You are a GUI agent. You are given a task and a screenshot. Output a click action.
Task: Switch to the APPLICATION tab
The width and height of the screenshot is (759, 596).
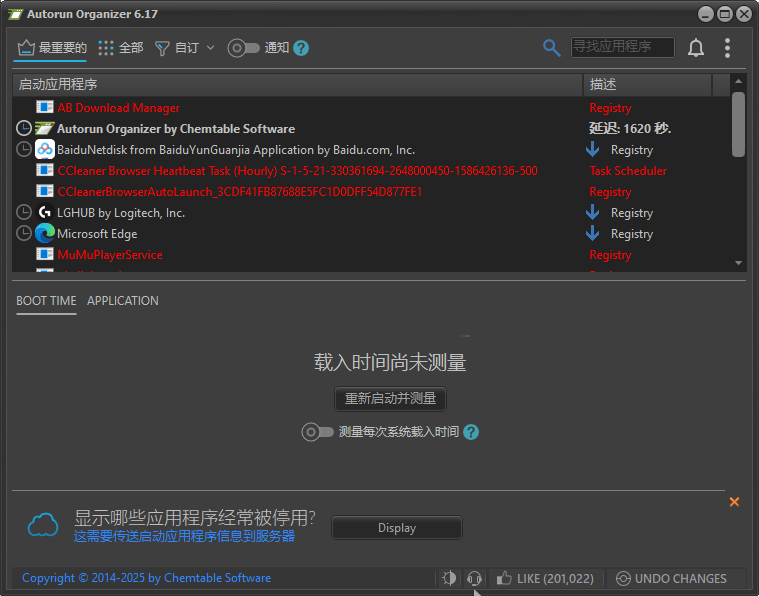point(122,301)
